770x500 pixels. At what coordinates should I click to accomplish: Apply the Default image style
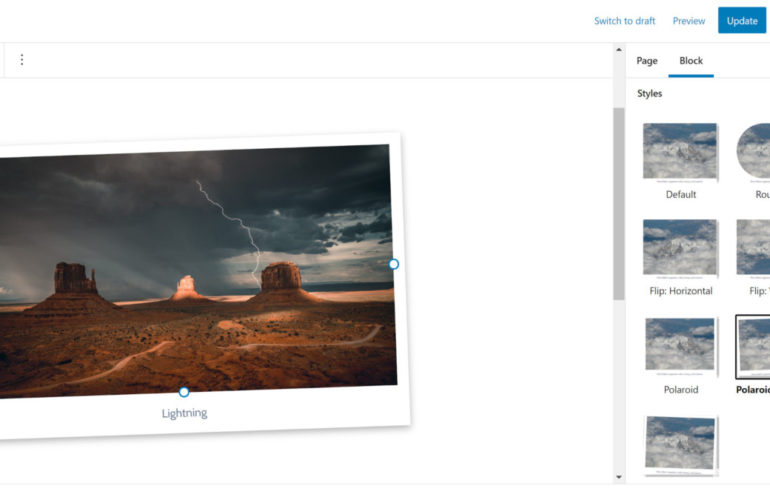pos(680,152)
